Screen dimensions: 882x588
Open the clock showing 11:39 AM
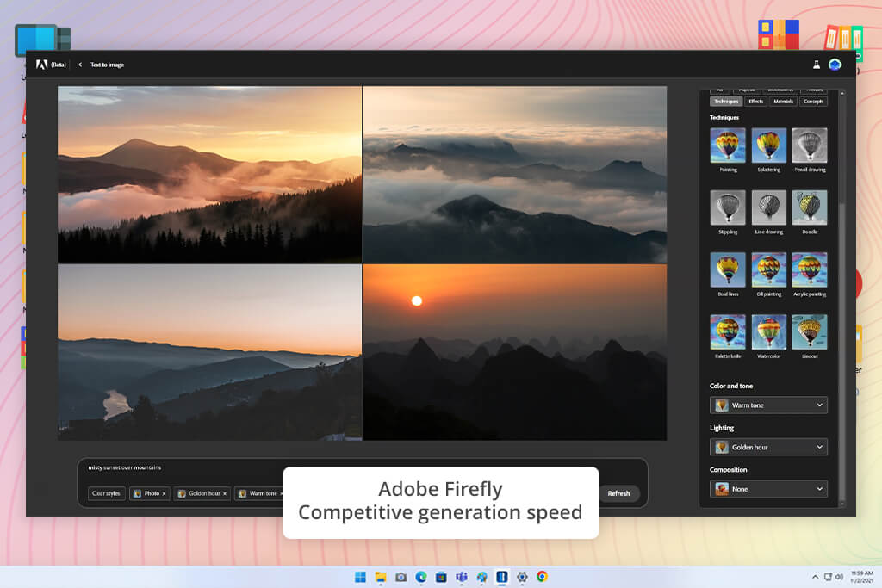(x=861, y=577)
